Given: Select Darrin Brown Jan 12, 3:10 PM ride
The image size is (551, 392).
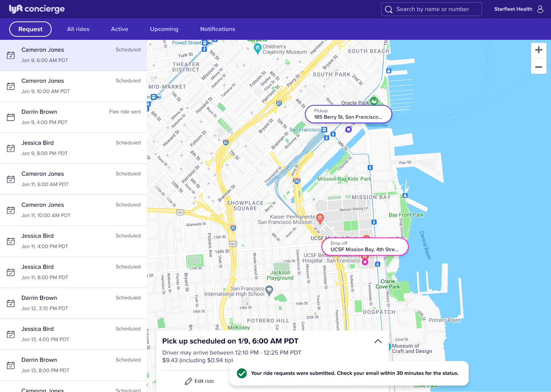Looking at the screenshot, I should coord(73,303).
